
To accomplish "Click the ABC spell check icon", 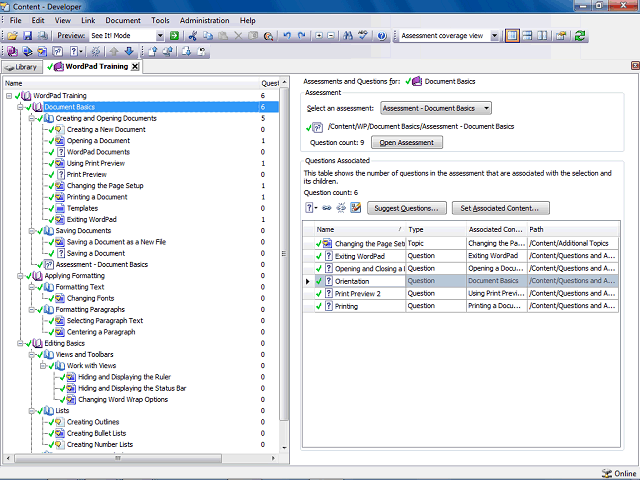I will click(363, 36).
